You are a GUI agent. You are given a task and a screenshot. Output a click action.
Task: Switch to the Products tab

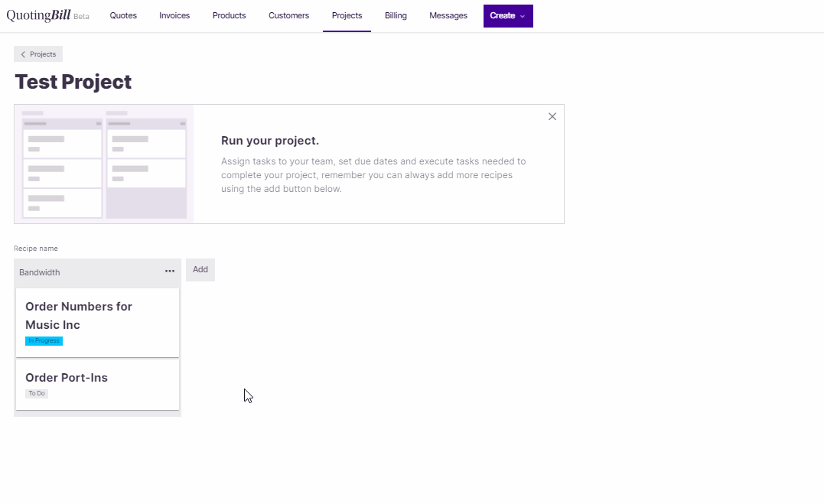(x=229, y=16)
